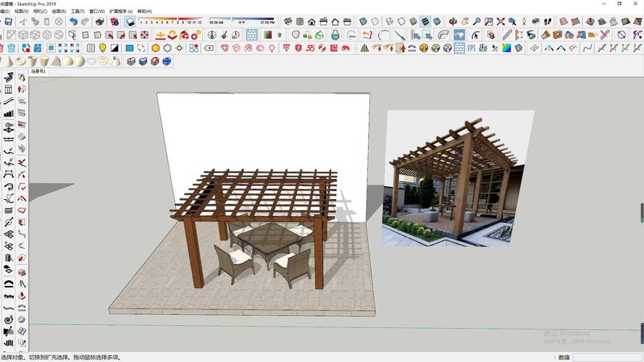Click the highlighted blue brick grid icon

459,48
